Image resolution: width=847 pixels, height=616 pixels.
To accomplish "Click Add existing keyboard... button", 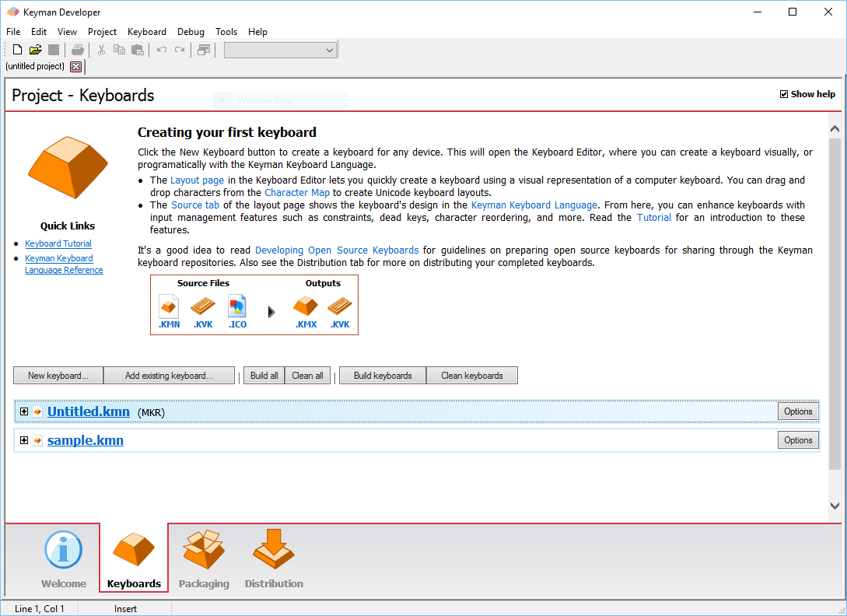I will pos(169,376).
